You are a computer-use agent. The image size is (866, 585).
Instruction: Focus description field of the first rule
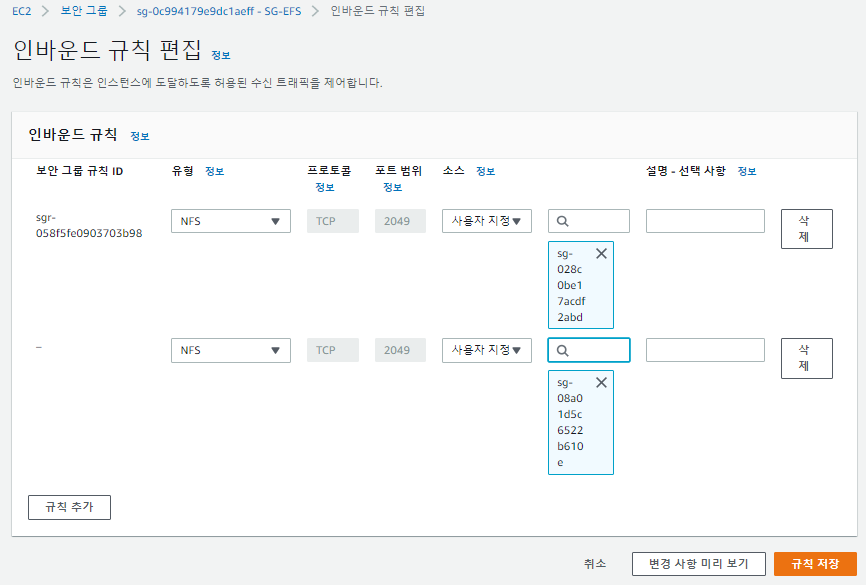click(705, 221)
